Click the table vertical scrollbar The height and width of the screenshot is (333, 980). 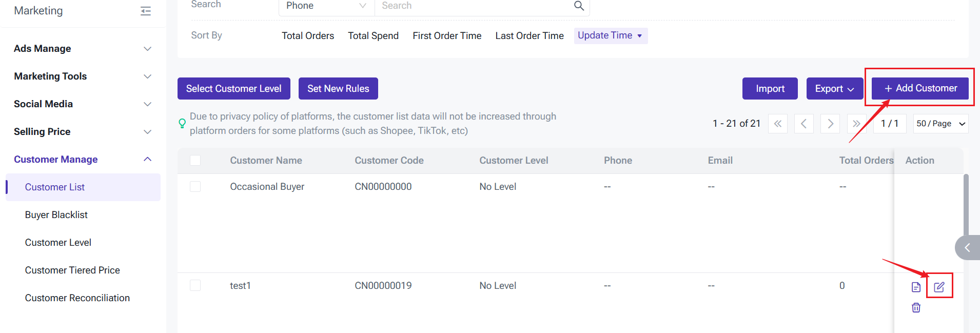click(966, 205)
